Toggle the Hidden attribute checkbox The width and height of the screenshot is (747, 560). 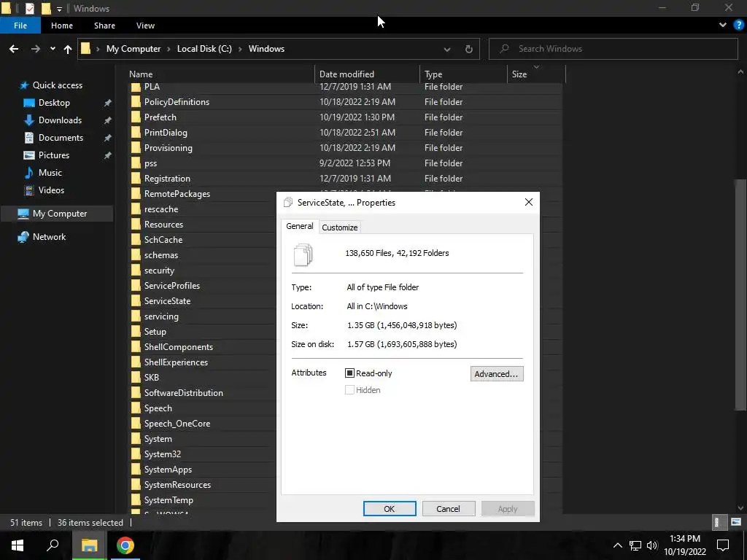click(349, 390)
